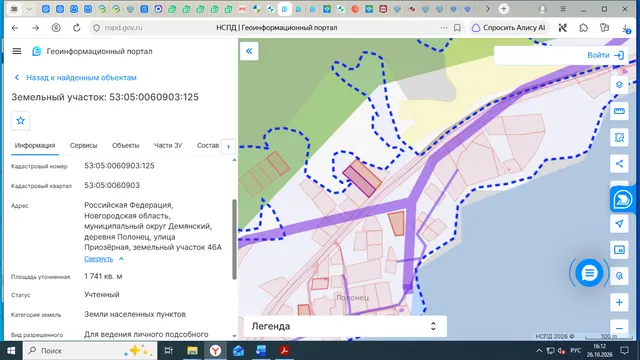Switch to the Части ЗУ tab
The image size is (640, 360).
[x=168, y=145]
